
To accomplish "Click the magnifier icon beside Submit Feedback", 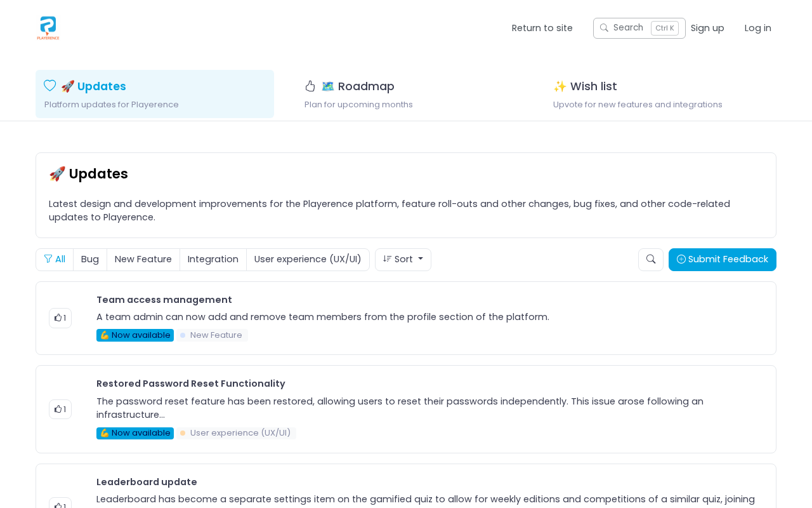I will click(x=651, y=260).
